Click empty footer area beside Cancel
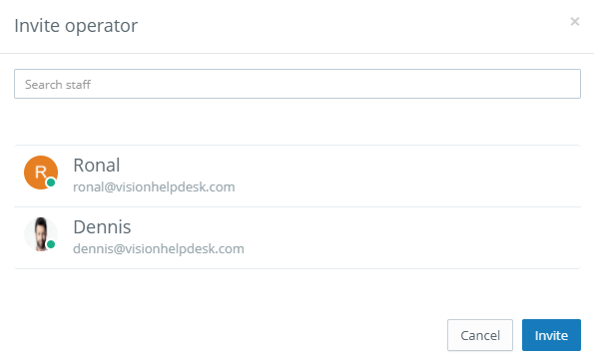 pos(228,335)
